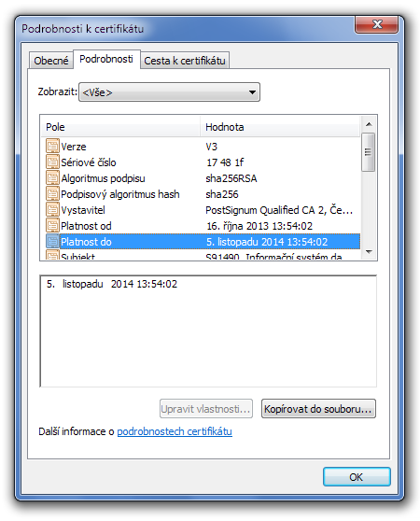Open the podrobnostech certifikátu link
The image size is (420, 521).
coord(175,431)
